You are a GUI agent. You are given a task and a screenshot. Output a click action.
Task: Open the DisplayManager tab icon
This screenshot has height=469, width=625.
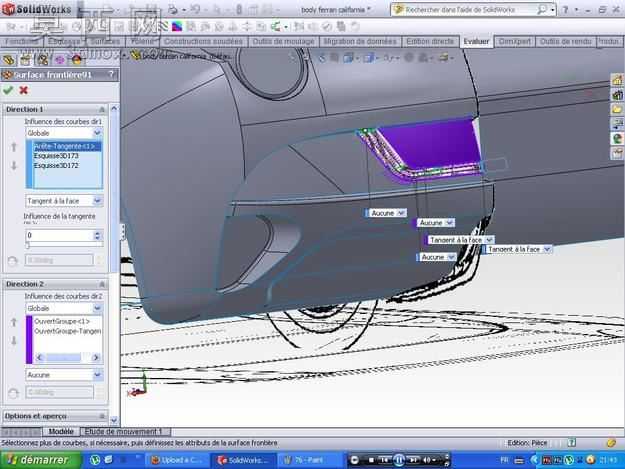coord(76,60)
